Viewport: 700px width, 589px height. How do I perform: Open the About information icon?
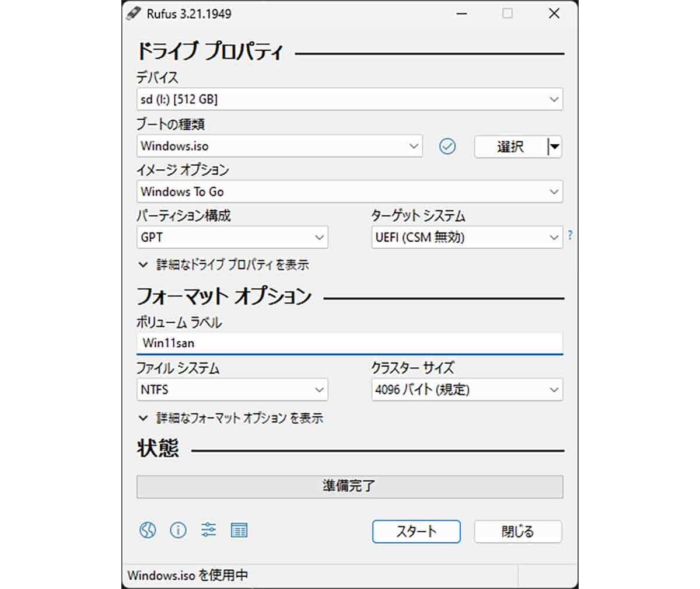178,530
